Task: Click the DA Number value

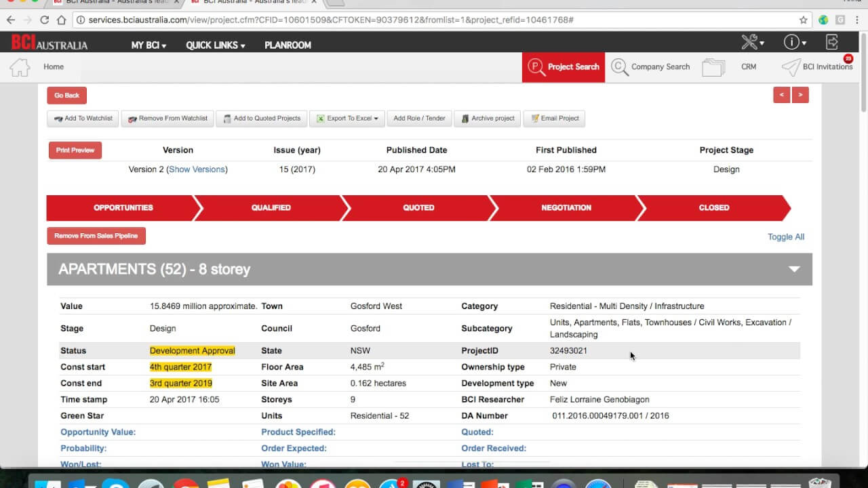Action: click(x=610, y=415)
